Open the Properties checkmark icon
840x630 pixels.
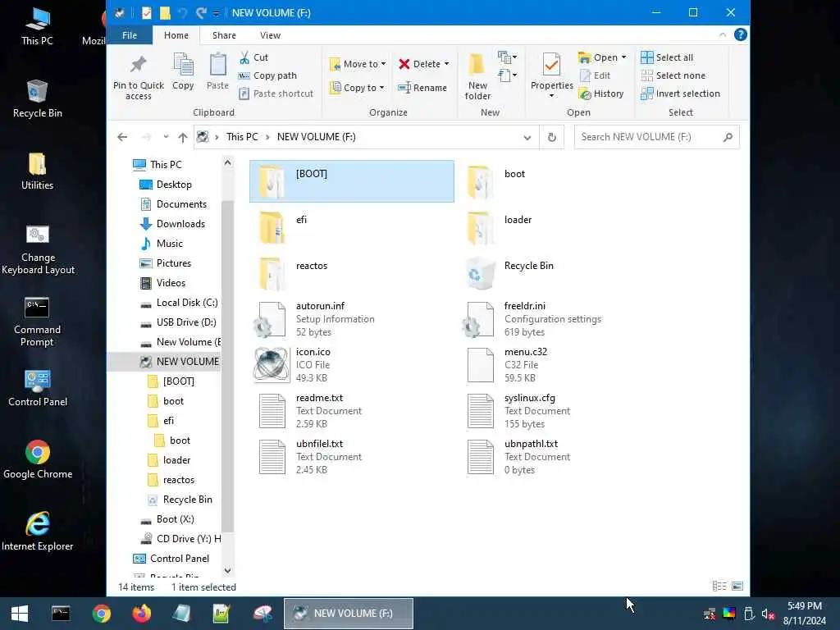[x=551, y=66]
